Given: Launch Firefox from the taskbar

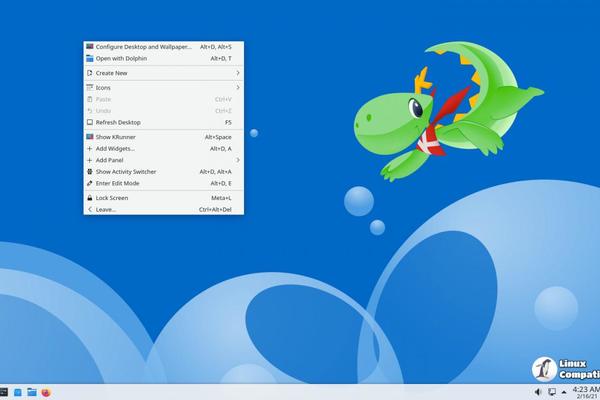Looking at the screenshot, I should (x=46, y=392).
